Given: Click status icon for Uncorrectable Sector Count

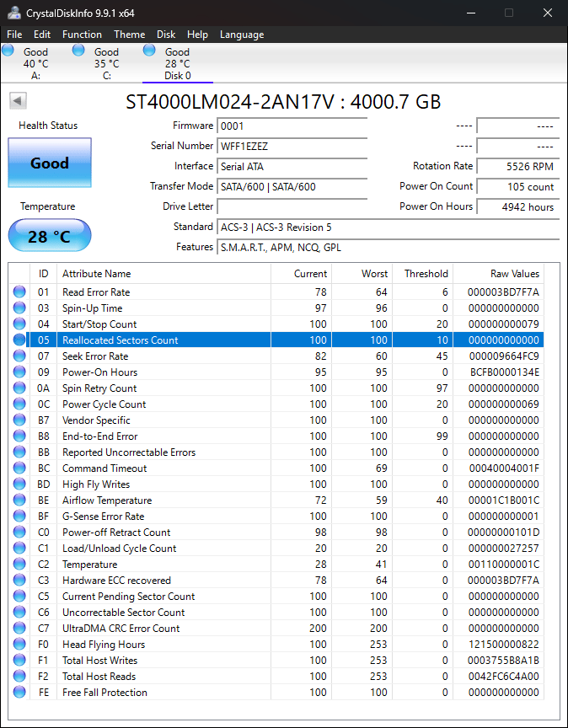Looking at the screenshot, I should click(19, 613).
